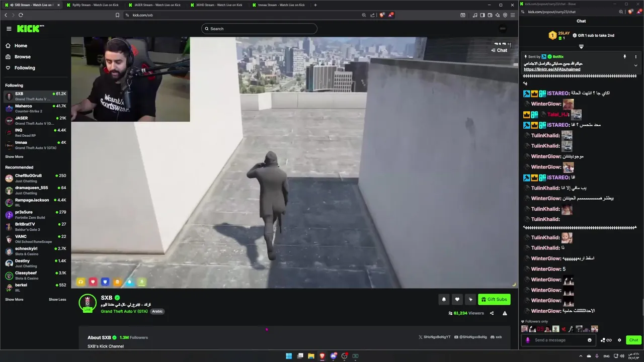This screenshot has height=362, width=644.
Task: Open chat settings gear
Action: tap(619, 340)
